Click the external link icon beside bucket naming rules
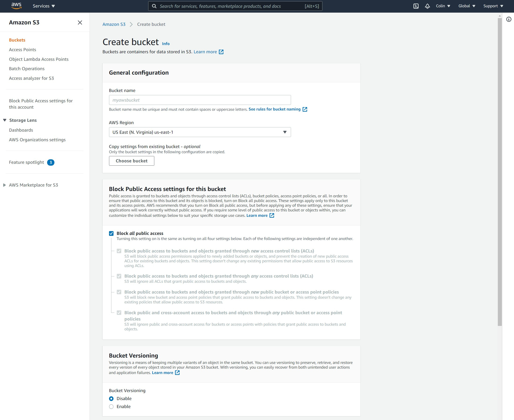Screen dimensions: 514x420 305,109
